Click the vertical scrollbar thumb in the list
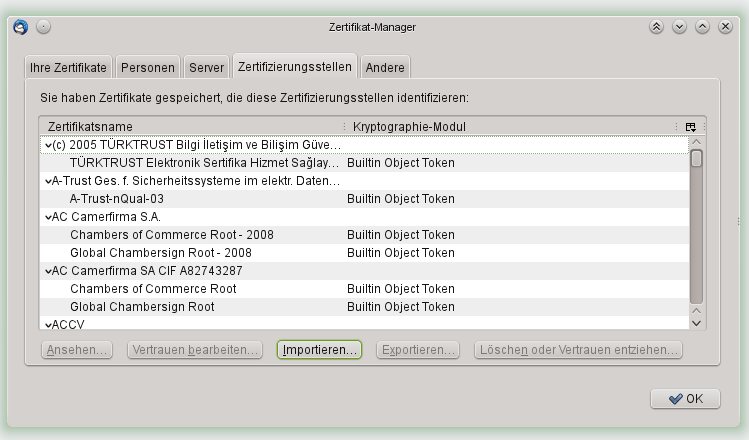The width and height of the screenshot is (749, 440). pos(697,230)
